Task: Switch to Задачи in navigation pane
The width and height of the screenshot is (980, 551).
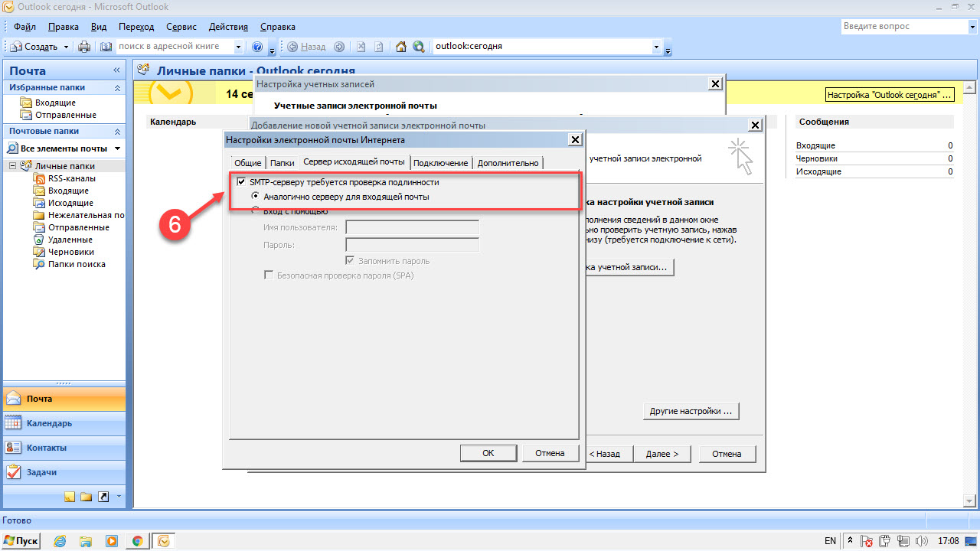Action: coord(64,472)
